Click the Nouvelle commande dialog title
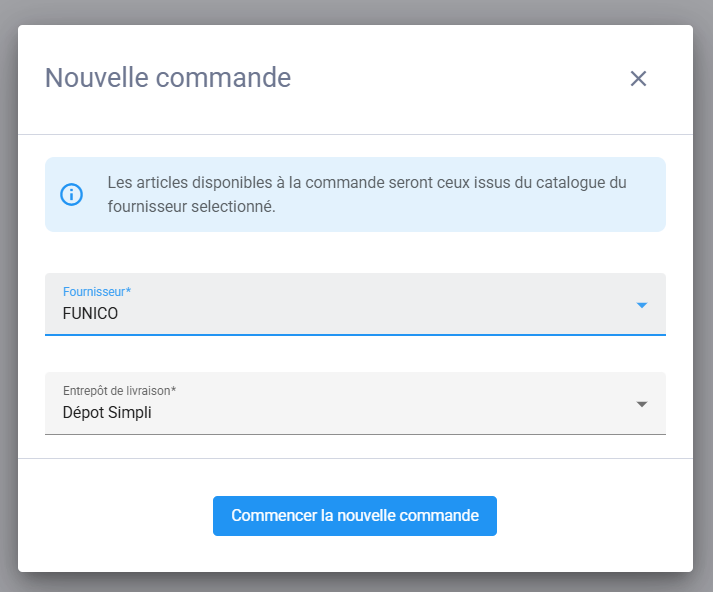The width and height of the screenshot is (713, 592). (x=168, y=78)
